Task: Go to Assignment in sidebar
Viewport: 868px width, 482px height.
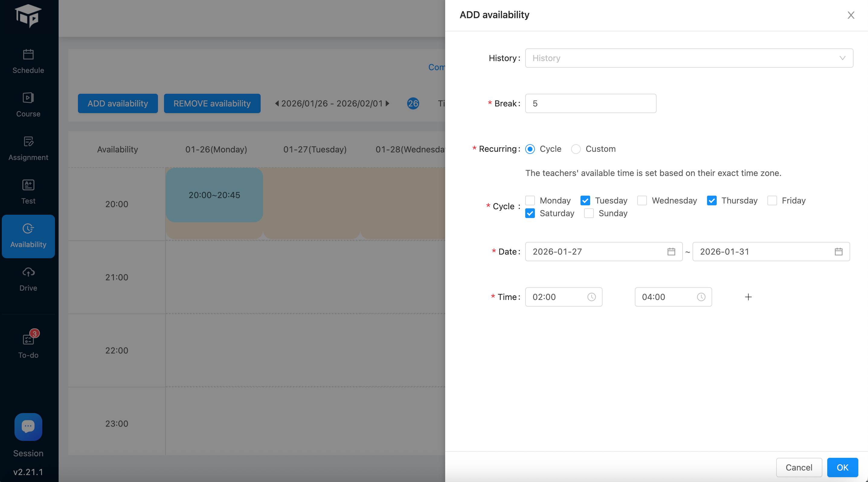Action: (28, 142)
